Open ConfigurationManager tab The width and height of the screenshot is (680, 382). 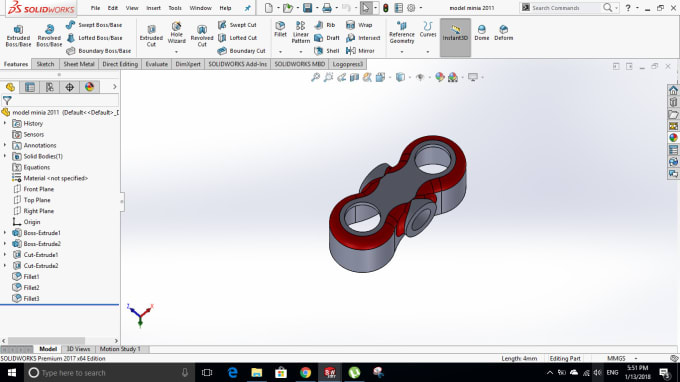(x=50, y=87)
